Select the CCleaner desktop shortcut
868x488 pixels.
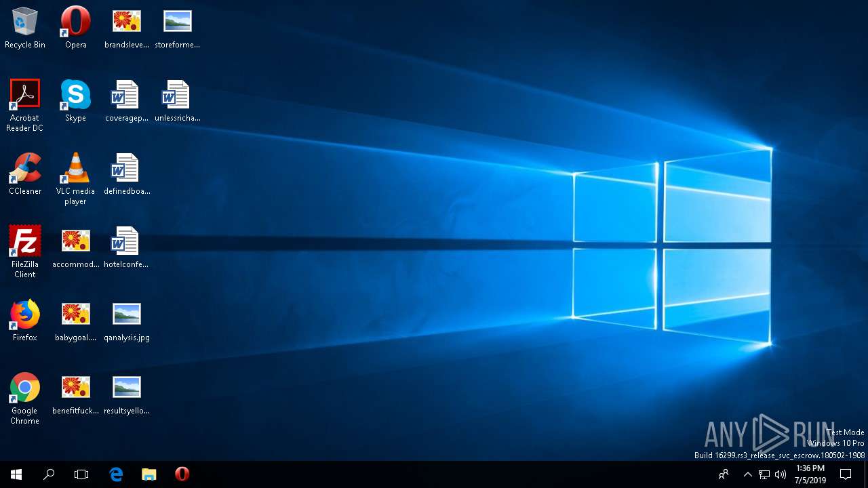point(25,174)
